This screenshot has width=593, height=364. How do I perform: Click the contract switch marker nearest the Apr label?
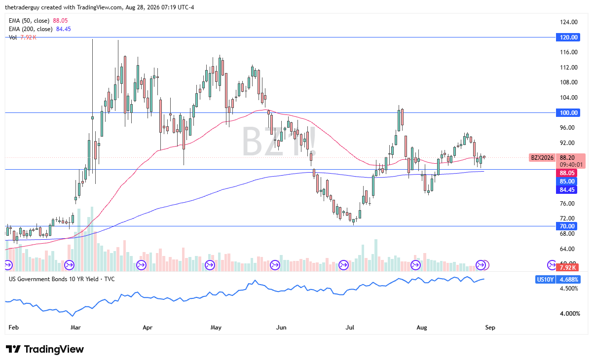coord(141,265)
